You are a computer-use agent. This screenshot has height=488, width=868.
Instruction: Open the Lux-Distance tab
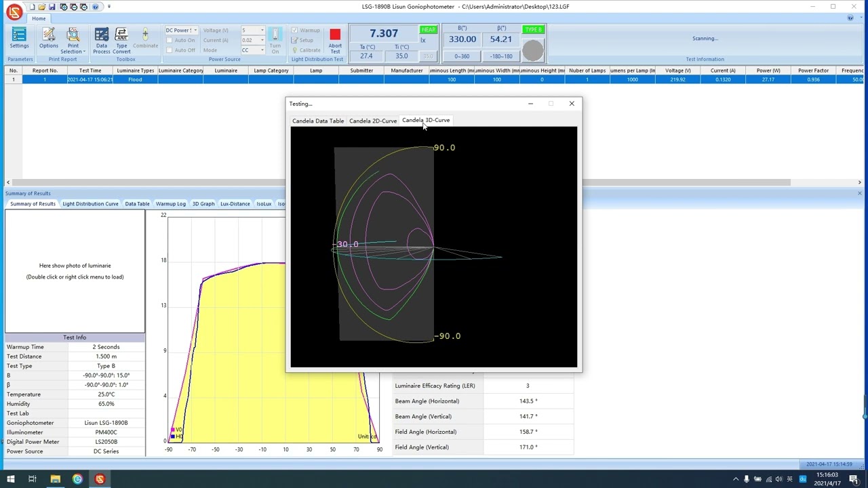pos(235,203)
